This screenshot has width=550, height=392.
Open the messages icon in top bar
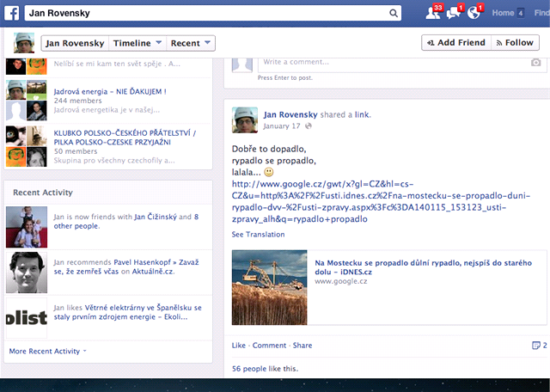455,13
